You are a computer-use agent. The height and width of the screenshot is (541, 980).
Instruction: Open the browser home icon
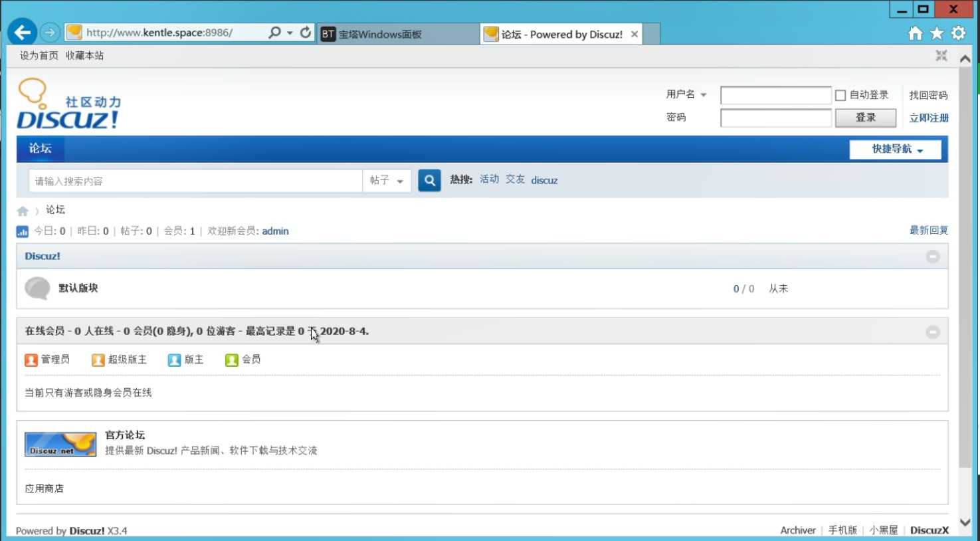tap(916, 33)
